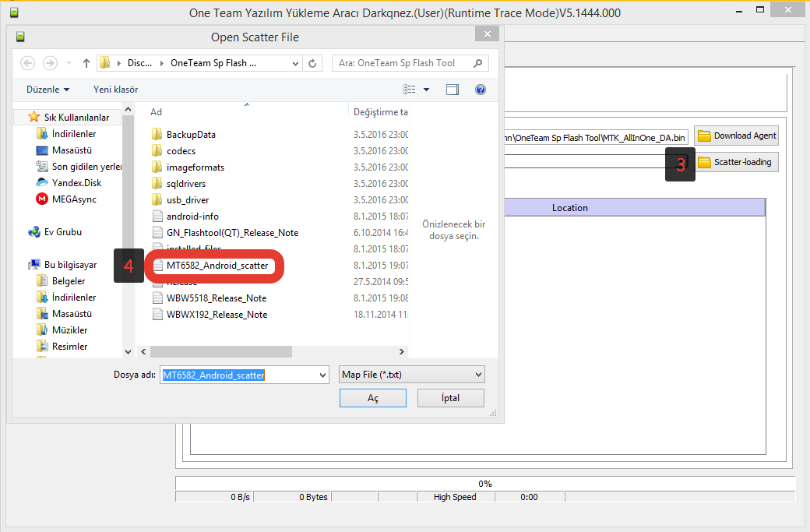The height and width of the screenshot is (532, 810).
Task: Click the Scatter-loading button
Action: (x=735, y=162)
